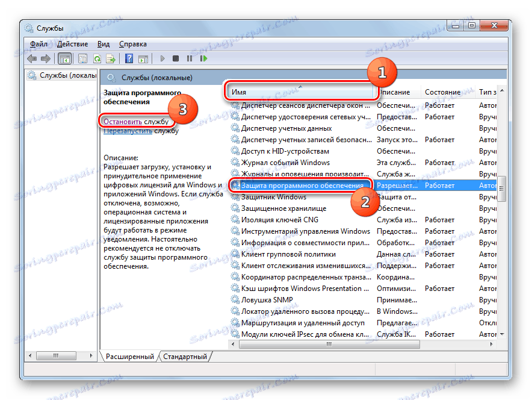This screenshot has width=532, height=400.
Task: Click the gear icon beside Клиент групповой политики
Action: pyautogui.click(x=235, y=254)
